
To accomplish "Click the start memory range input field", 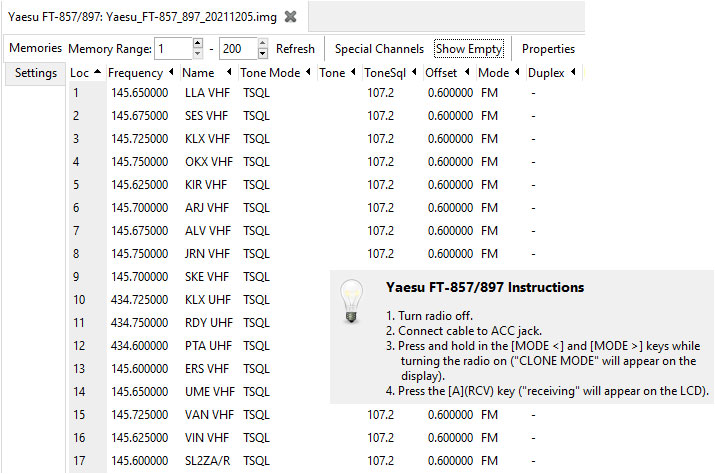I will tap(173, 49).
